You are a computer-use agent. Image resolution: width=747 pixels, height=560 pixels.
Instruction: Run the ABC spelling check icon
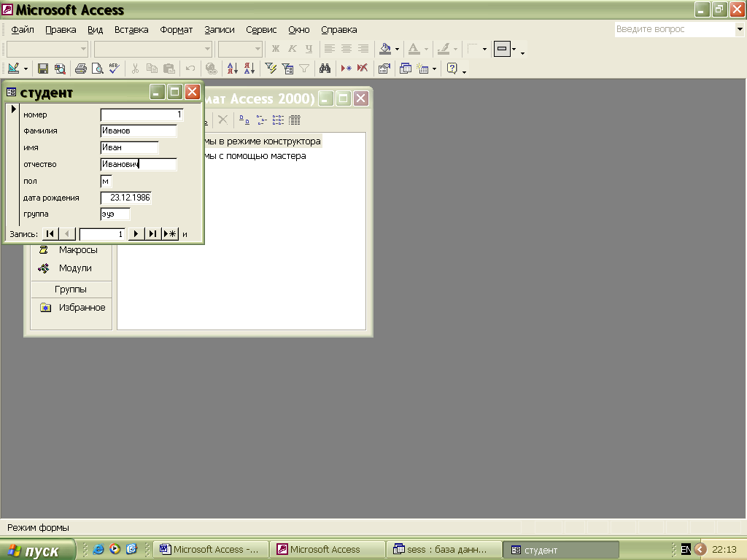(x=115, y=69)
